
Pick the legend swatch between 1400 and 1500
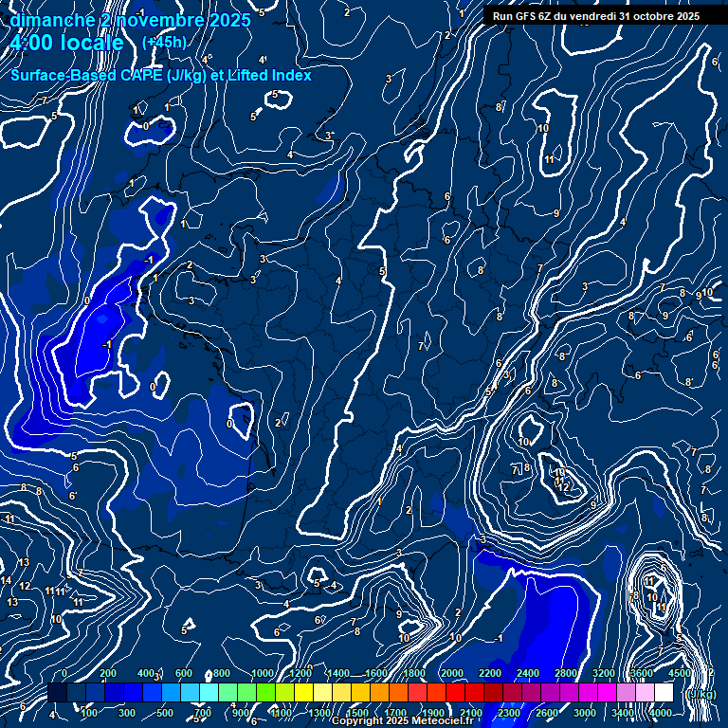point(341,692)
